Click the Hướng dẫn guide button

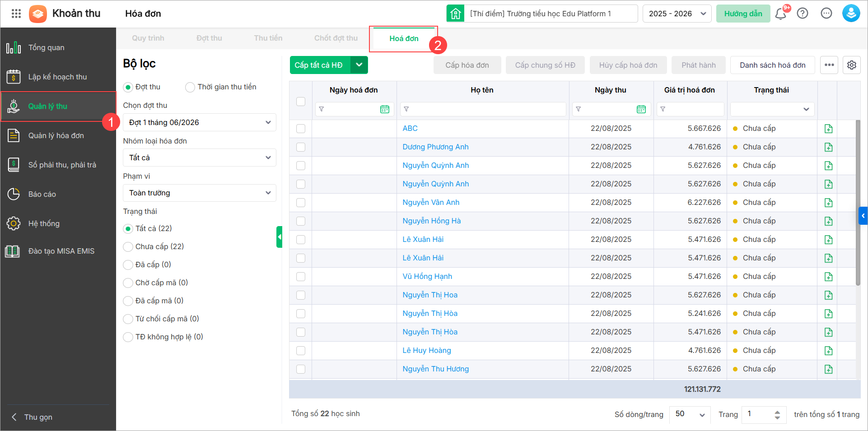coord(743,14)
